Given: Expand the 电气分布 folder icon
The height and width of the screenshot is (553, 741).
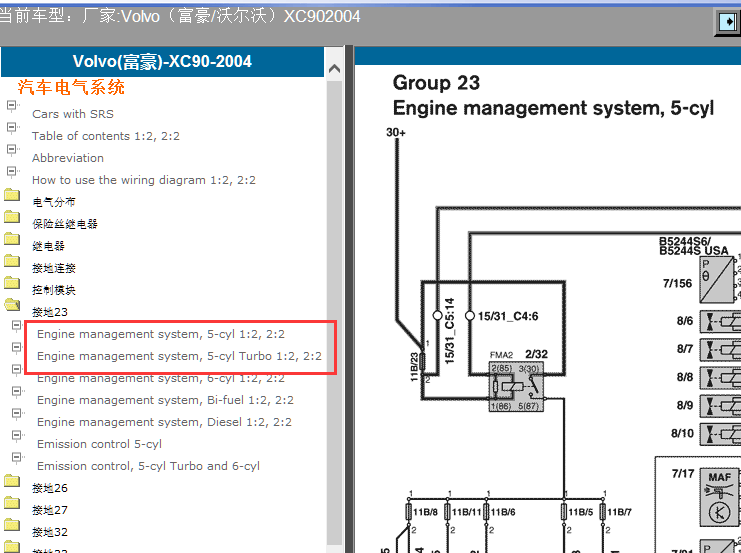Looking at the screenshot, I should coord(12,194).
